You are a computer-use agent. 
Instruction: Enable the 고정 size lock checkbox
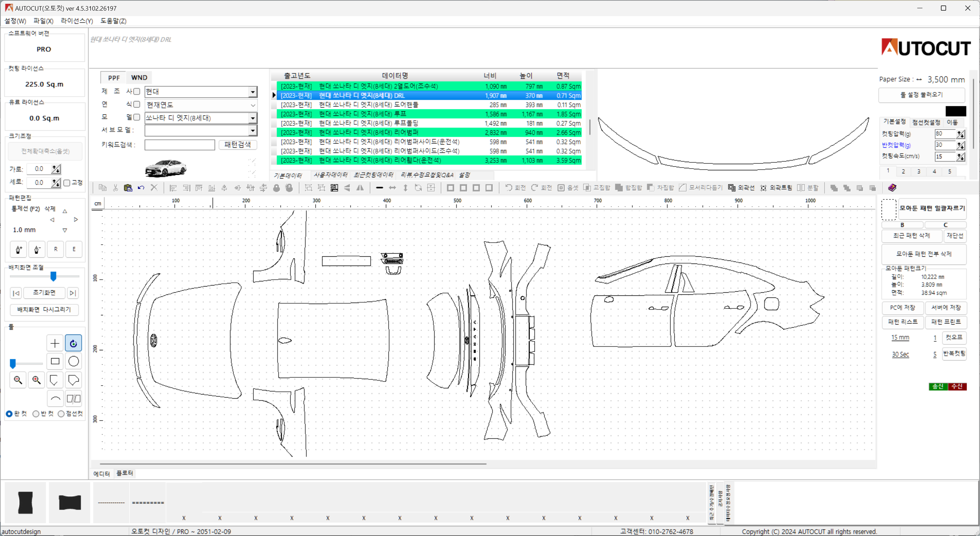pos(67,183)
